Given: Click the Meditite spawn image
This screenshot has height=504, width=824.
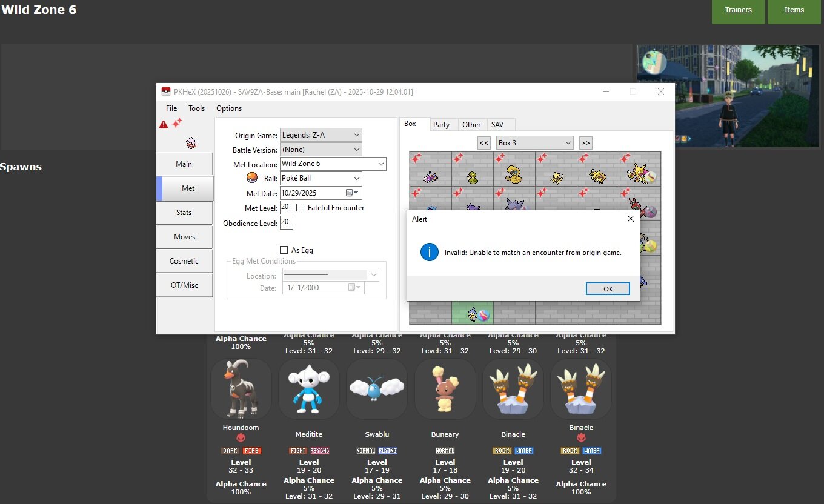Looking at the screenshot, I should point(309,388).
